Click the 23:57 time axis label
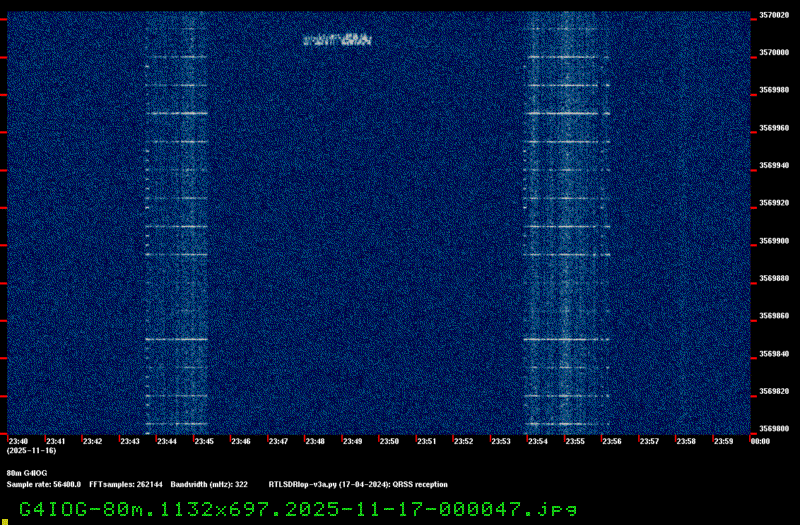 [649, 441]
